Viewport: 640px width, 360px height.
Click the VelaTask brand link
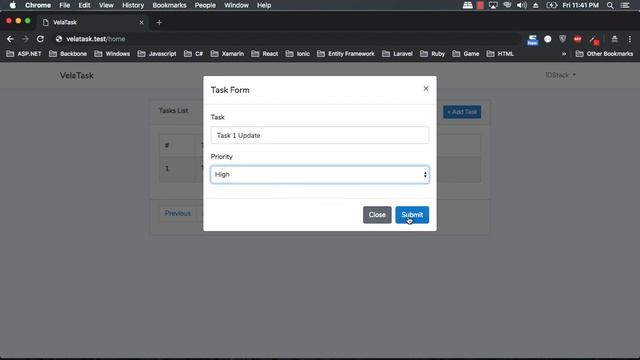point(76,76)
